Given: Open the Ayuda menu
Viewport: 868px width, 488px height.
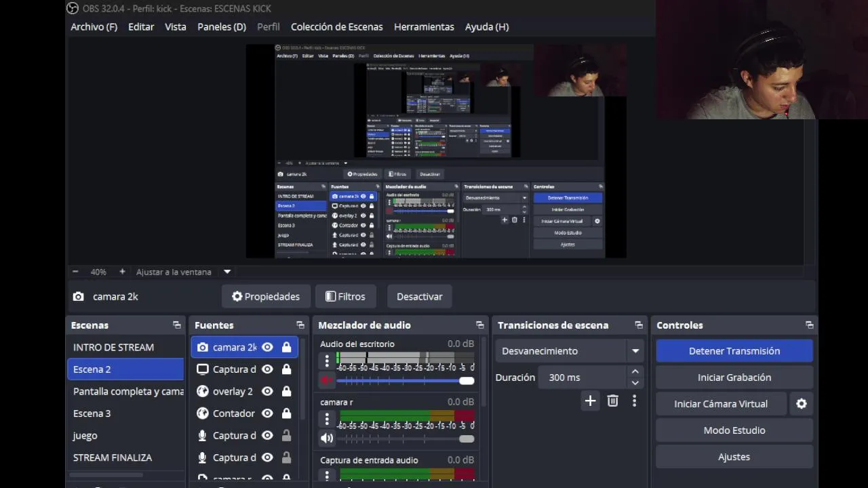Looking at the screenshot, I should [x=487, y=27].
